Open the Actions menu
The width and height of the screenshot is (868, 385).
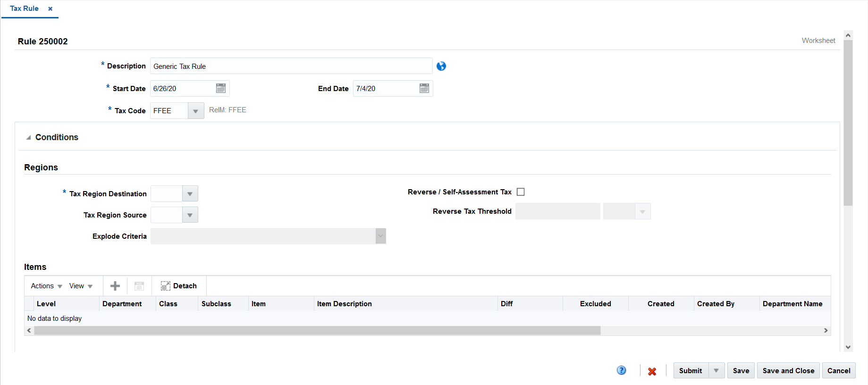click(47, 286)
